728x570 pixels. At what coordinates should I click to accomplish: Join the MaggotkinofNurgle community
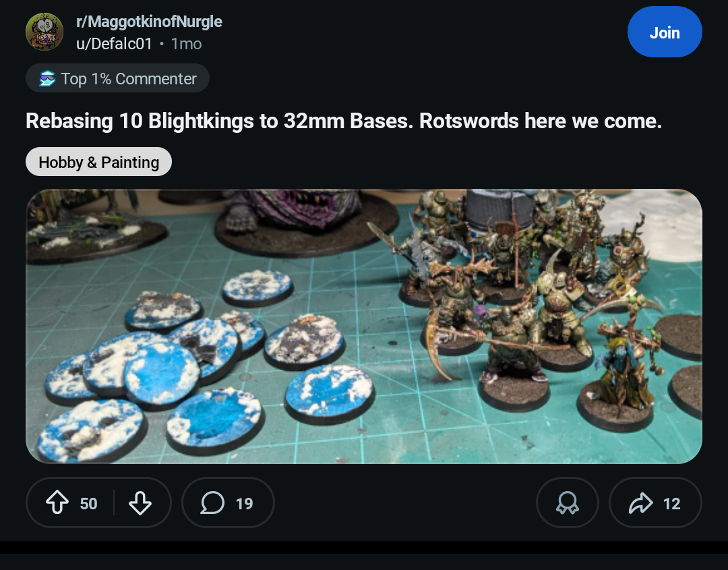(665, 32)
